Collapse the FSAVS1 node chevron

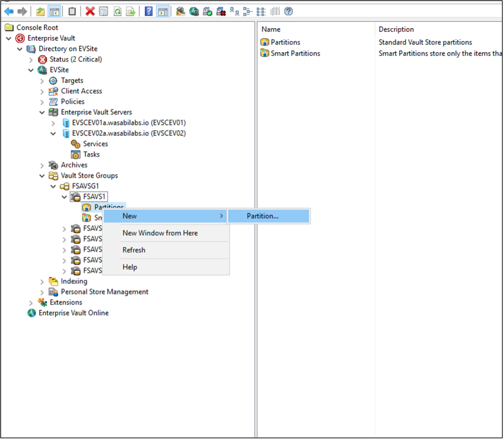[64, 197]
